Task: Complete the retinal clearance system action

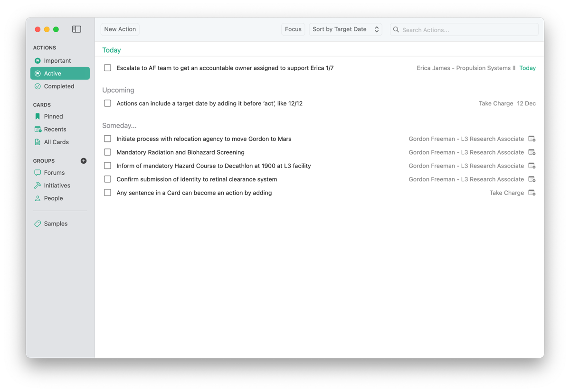Action: (108, 179)
